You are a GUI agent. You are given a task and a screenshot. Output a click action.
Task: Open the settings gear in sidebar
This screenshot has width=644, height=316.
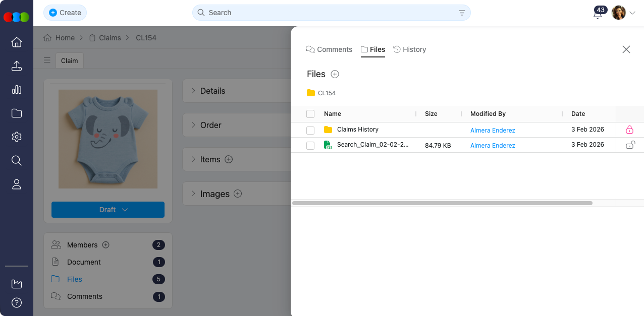[17, 137]
